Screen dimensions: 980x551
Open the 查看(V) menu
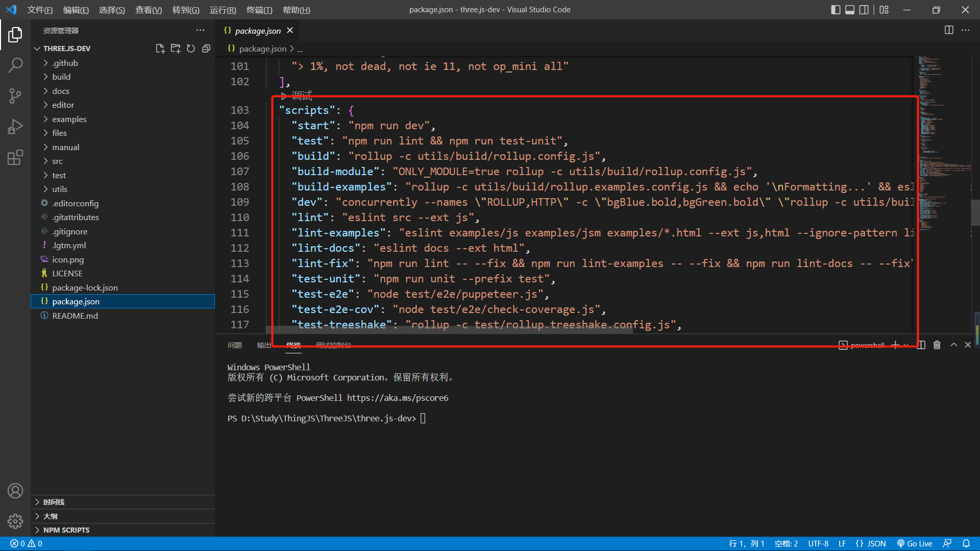pos(149,10)
